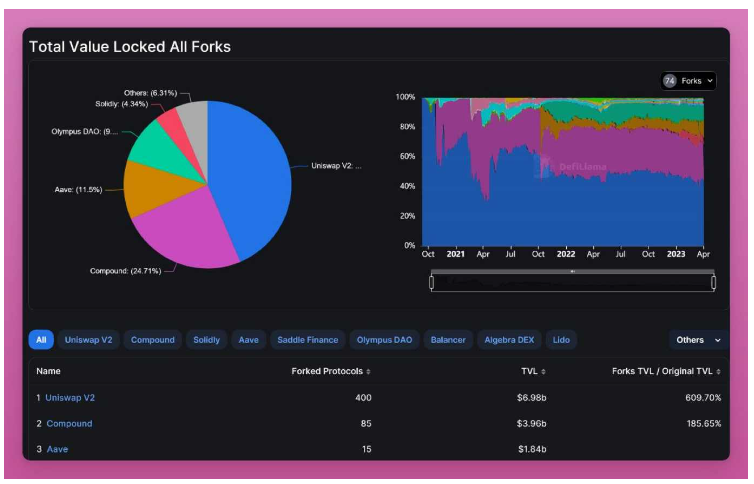Filter by Olympus DAO tab

(384, 340)
